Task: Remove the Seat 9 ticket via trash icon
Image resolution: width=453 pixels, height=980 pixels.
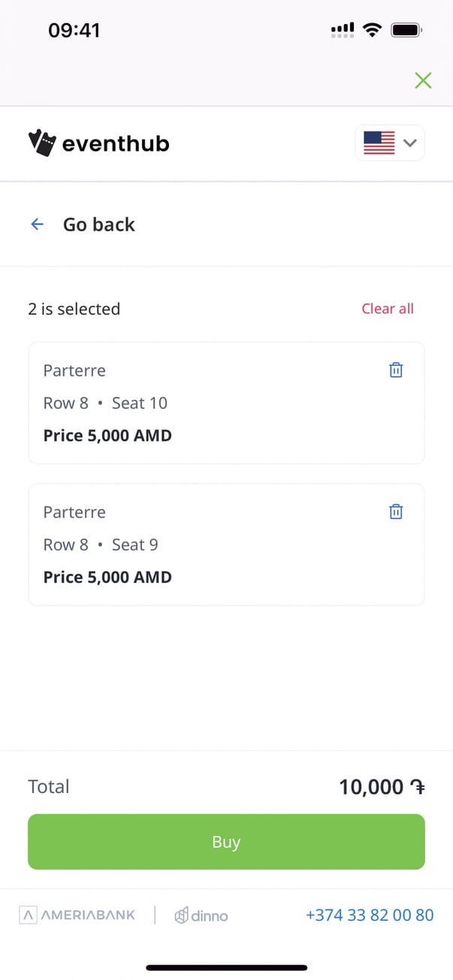Action: (396, 511)
